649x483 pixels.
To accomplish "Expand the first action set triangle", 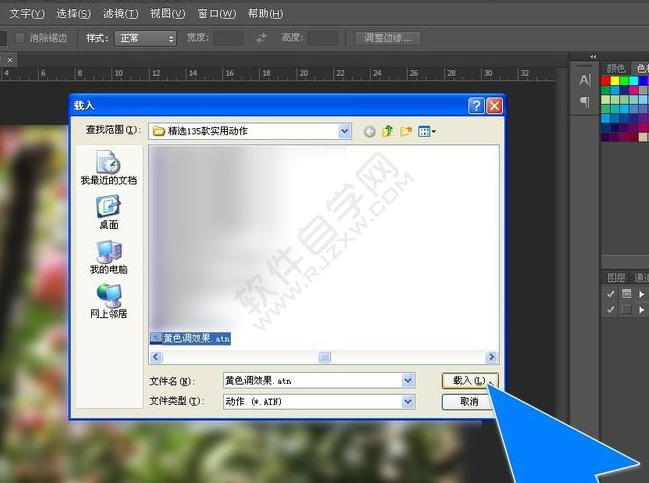I will tap(641, 294).
